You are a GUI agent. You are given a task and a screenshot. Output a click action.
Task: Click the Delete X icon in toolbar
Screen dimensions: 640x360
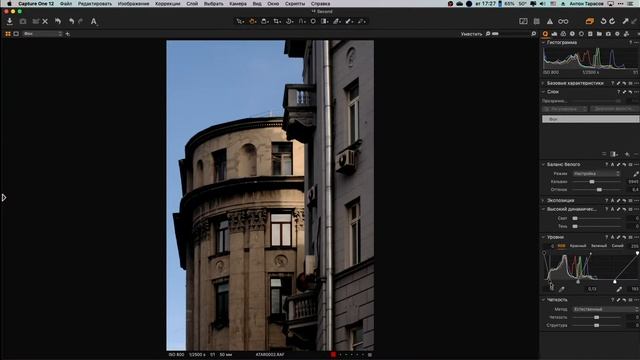(x=45, y=21)
